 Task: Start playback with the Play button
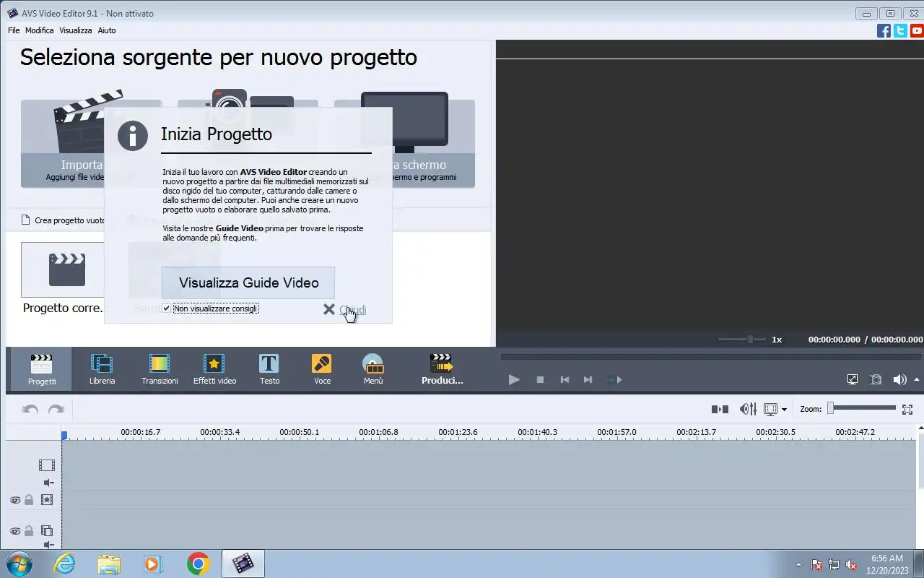(514, 379)
